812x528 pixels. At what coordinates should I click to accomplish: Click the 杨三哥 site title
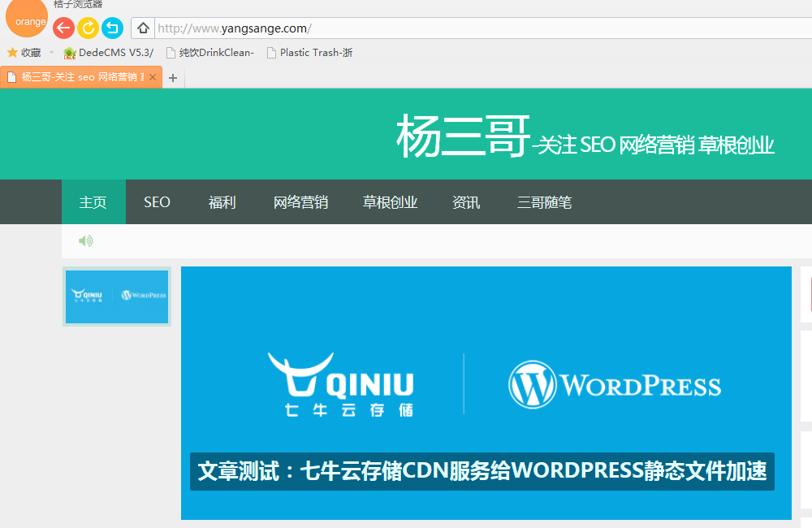pyautogui.click(x=464, y=136)
